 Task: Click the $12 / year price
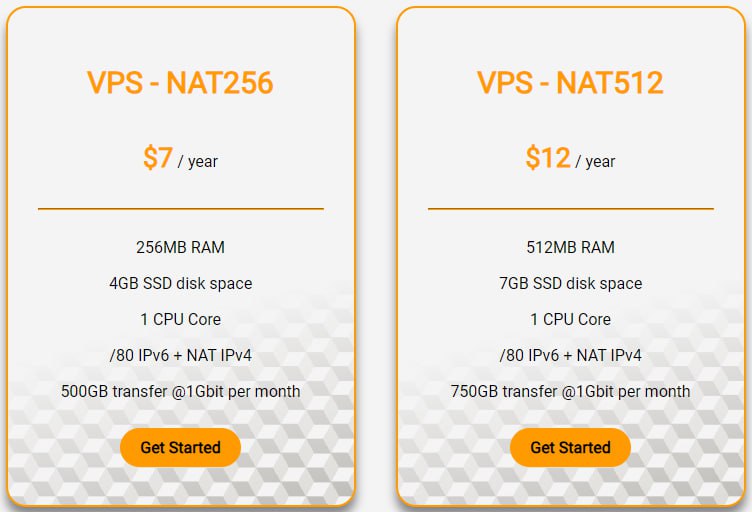click(570, 158)
